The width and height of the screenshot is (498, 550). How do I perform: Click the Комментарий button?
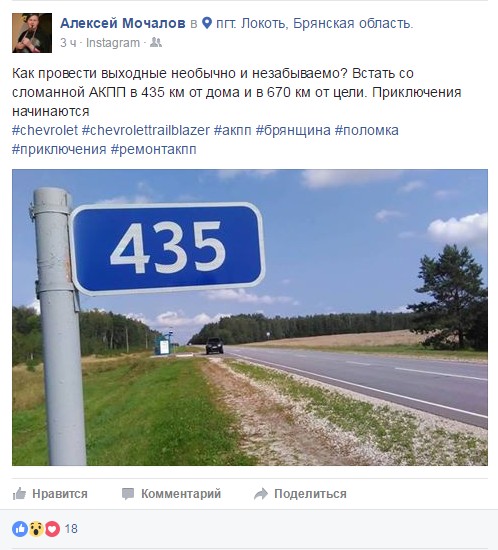click(171, 494)
